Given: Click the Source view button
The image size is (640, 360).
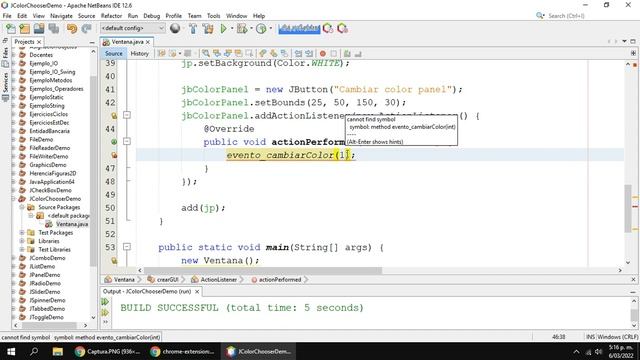Looking at the screenshot, I should (113, 53).
